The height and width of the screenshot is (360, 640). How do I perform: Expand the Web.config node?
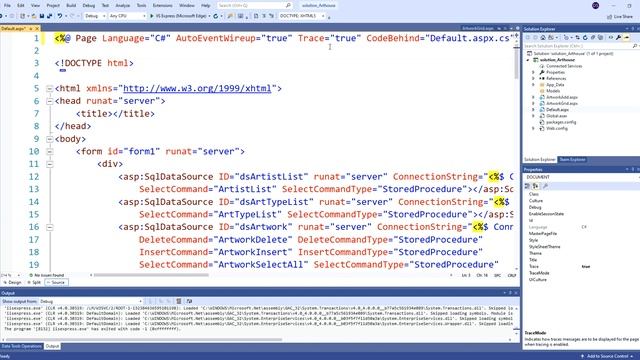click(533, 128)
